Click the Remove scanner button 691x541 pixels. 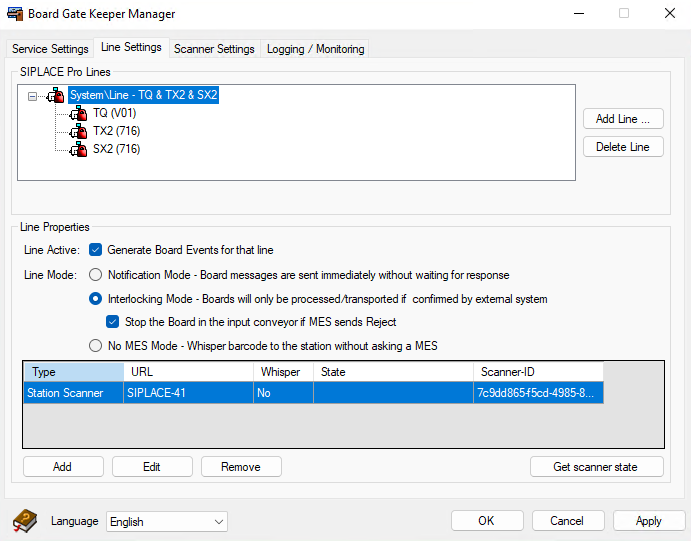click(241, 467)
